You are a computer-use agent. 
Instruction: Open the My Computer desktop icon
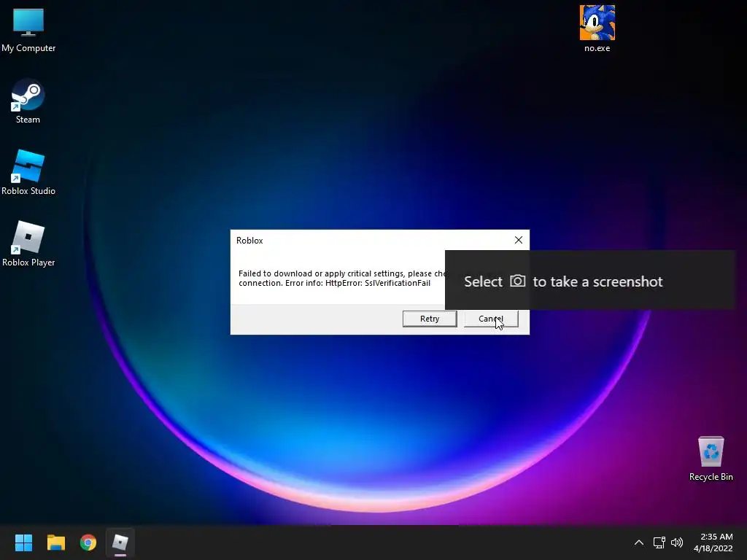coord(28,29)
